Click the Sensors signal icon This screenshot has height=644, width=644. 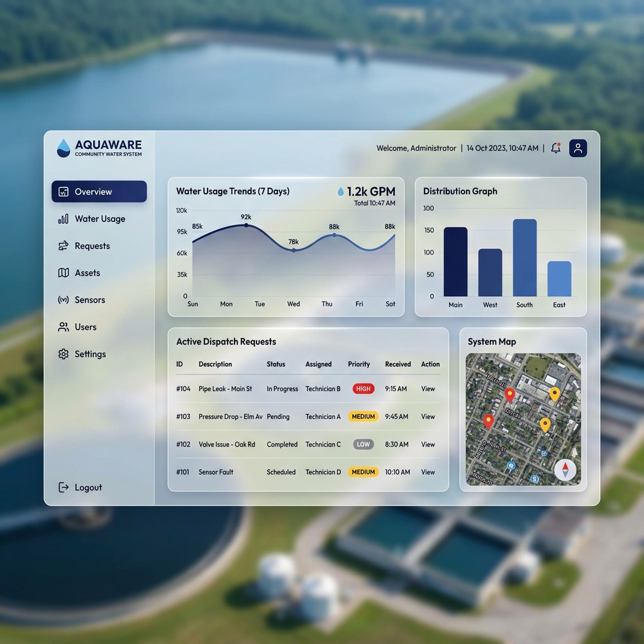pos(64,300)
